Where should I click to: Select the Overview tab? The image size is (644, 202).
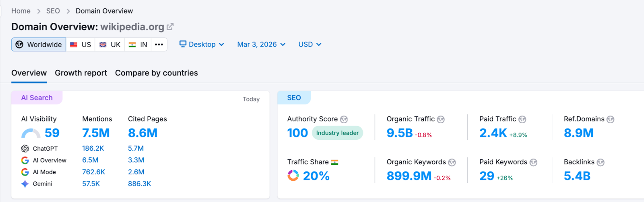(29, 73)
